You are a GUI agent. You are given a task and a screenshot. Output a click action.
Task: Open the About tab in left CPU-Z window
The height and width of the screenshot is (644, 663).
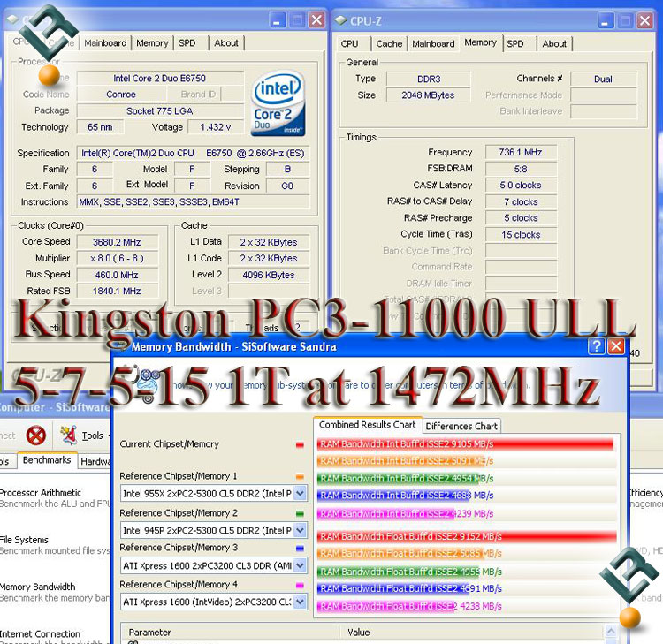226,43
